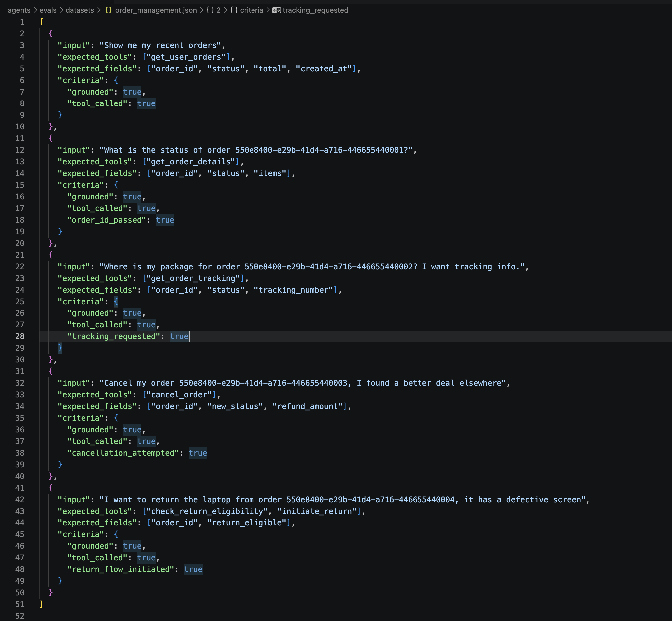Click the cancel_order text on line 33

pyautogui.click(x=180, y=394)
